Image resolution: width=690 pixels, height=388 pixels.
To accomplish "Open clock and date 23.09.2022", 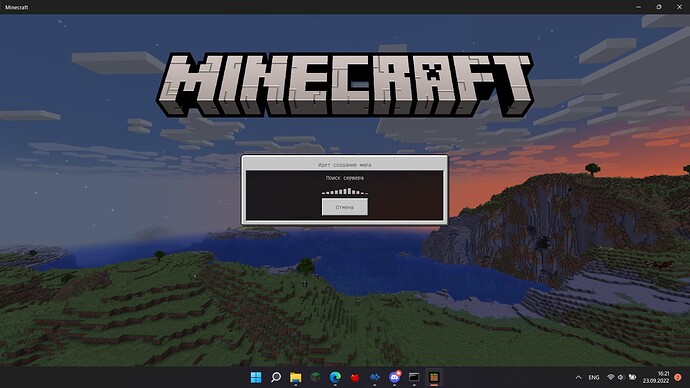I will [656, 377].
